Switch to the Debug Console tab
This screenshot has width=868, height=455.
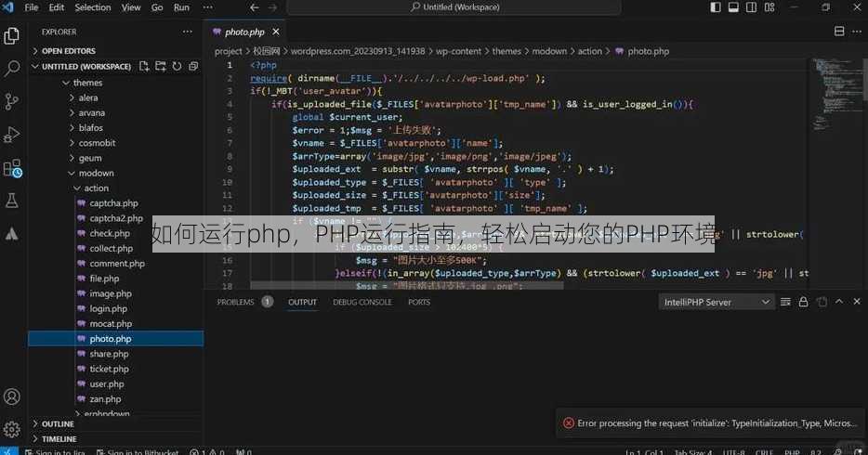coord(362,302)
